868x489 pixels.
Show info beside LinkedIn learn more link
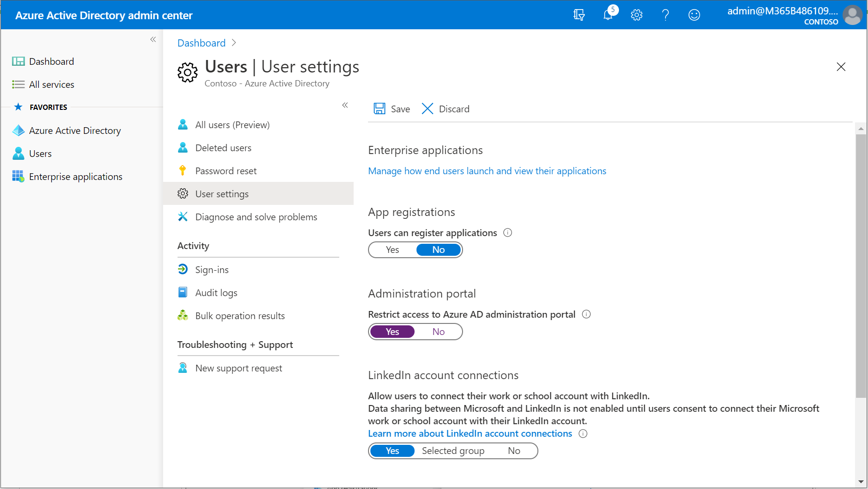click(x=583, y=434)
